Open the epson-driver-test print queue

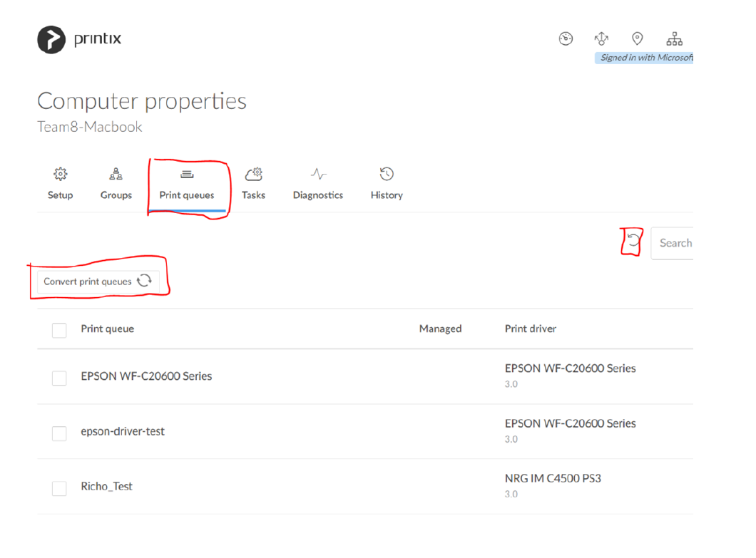(123, 431)
